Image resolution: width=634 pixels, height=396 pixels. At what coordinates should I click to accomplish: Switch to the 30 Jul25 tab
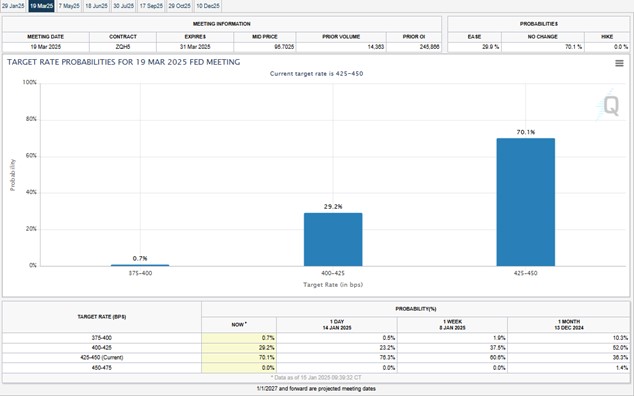click(x=123, y=6)
